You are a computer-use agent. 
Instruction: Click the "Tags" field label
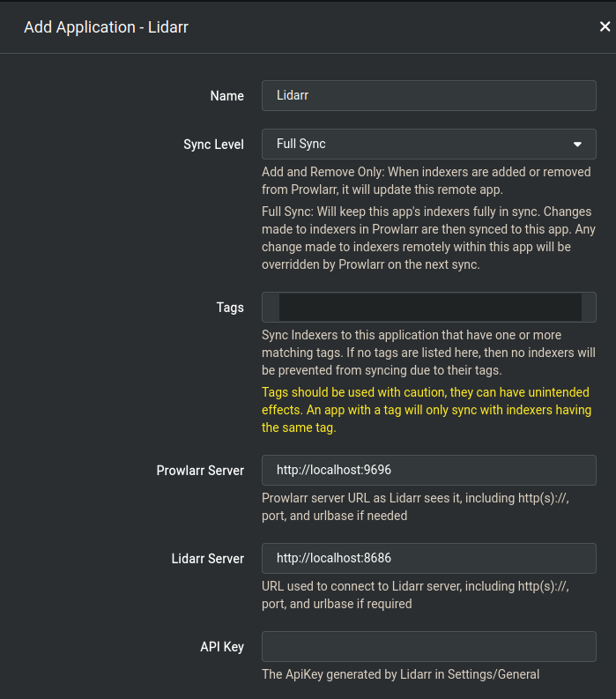[230, 308]
